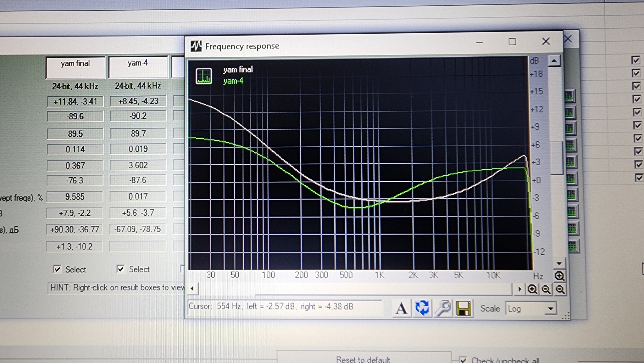
Task: Click the Cursor readout field showing 554 Hz
Action: click(285, 306)
